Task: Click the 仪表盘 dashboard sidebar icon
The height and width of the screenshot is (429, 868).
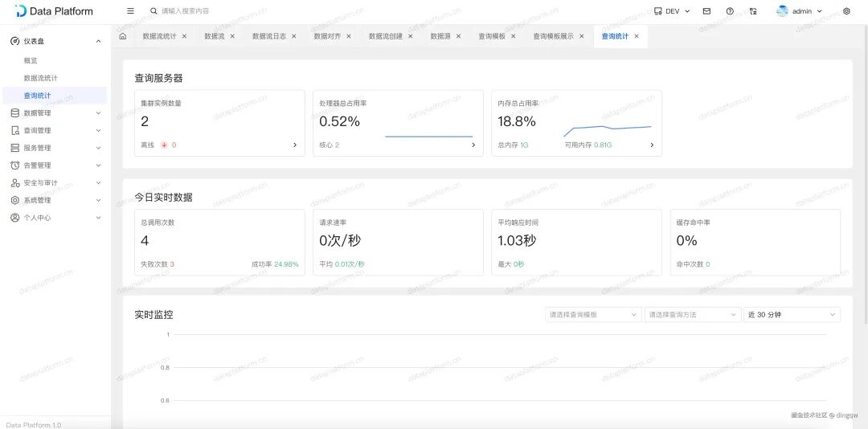Action: click(x=15, y=41)
